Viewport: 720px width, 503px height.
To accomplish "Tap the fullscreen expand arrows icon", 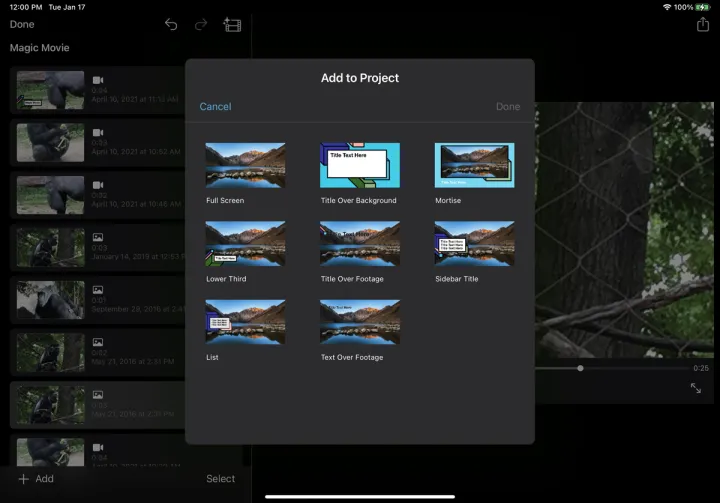I will [x=696, y=388].
